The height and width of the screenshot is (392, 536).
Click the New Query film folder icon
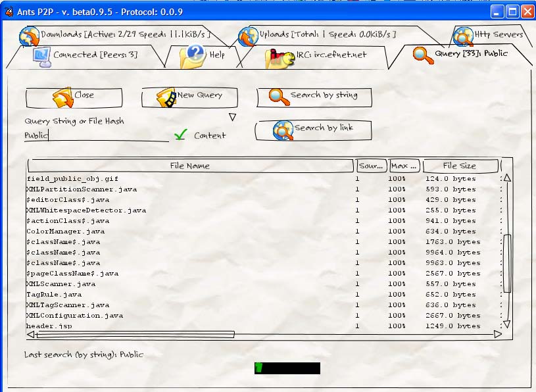[166, 98]
